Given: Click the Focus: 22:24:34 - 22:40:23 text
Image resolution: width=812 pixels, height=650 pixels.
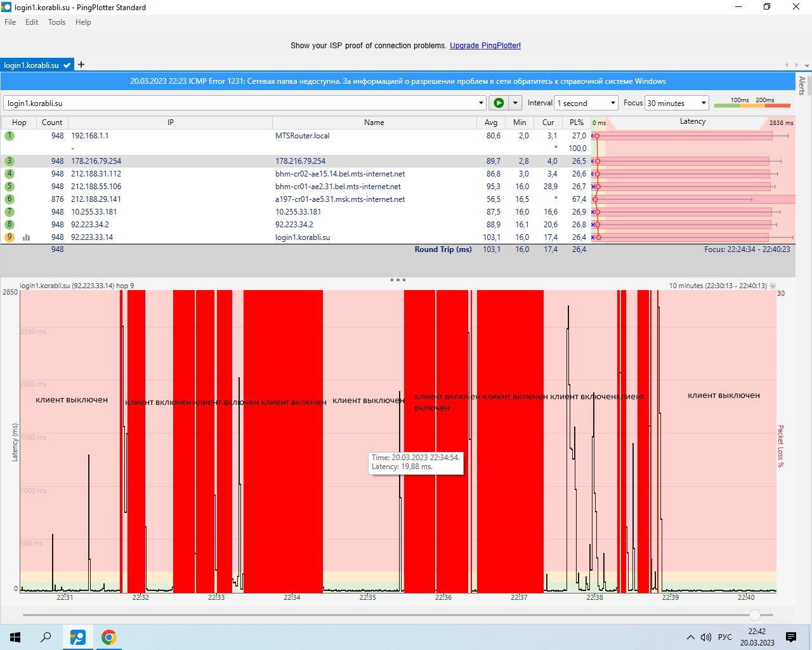Looking at the screenshot, I should click(747, 249).
